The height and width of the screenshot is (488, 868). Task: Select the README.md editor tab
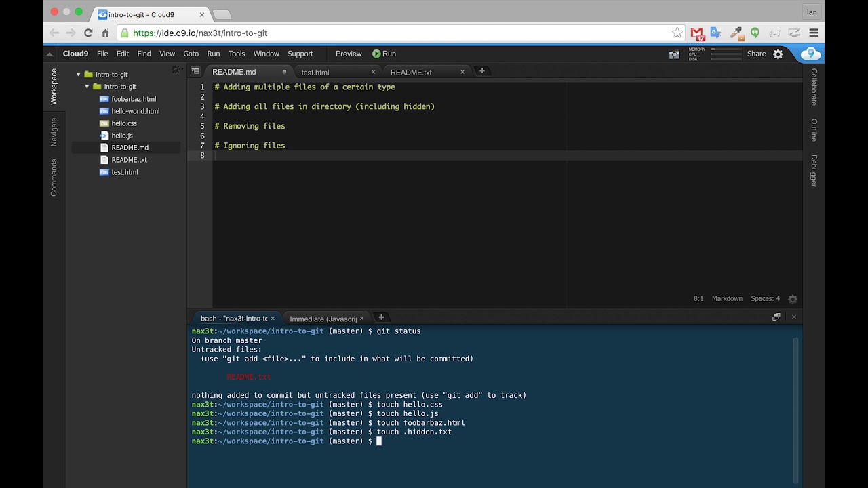pyautogui.click(x=248, y=72)
